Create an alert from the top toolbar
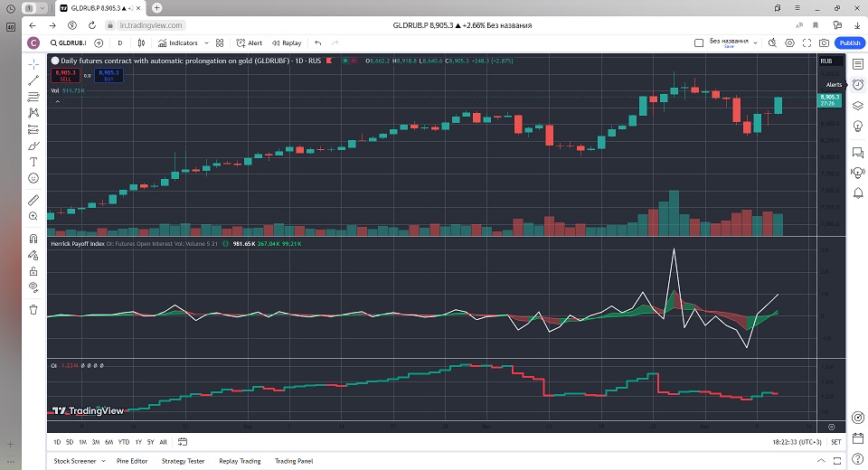Image resolution: width=868 pixels, height=470 pixels. (250, 42)
